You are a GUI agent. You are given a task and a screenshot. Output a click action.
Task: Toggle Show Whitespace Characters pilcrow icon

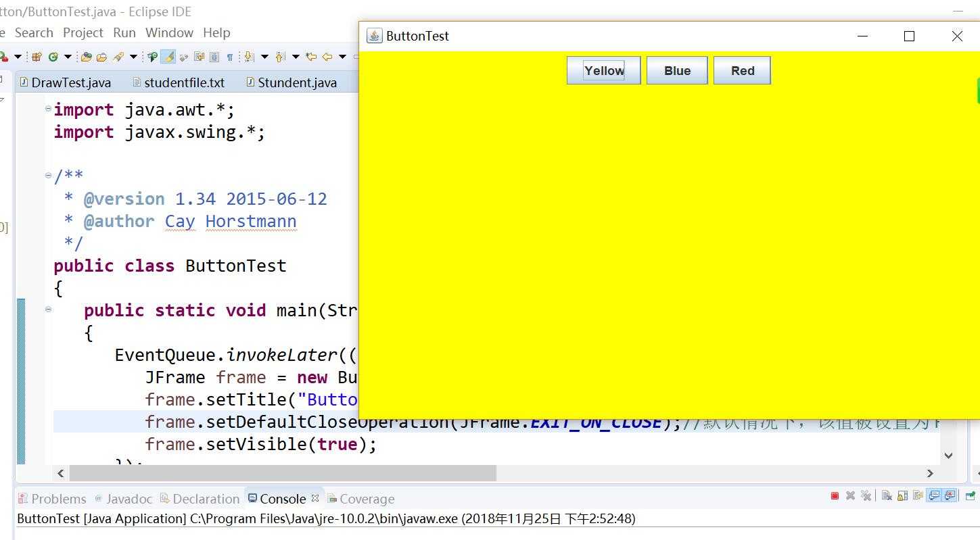230,57
